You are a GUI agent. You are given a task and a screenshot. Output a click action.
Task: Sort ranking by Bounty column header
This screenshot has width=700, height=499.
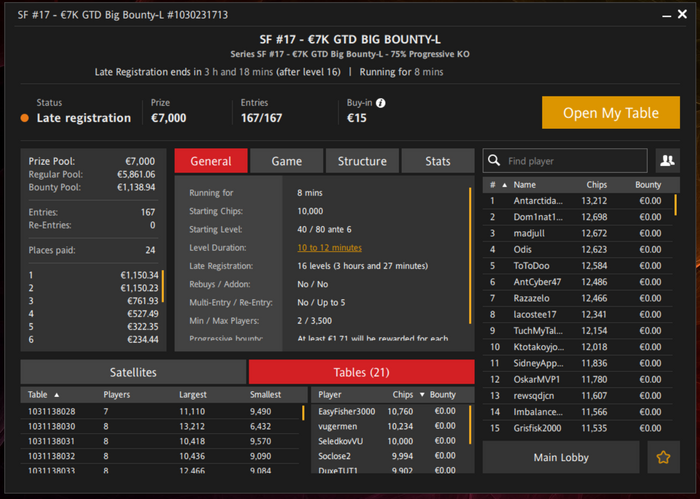click(x=648, y=185)
